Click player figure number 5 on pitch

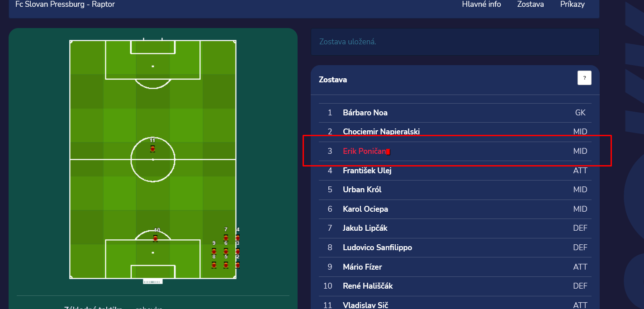226,264
